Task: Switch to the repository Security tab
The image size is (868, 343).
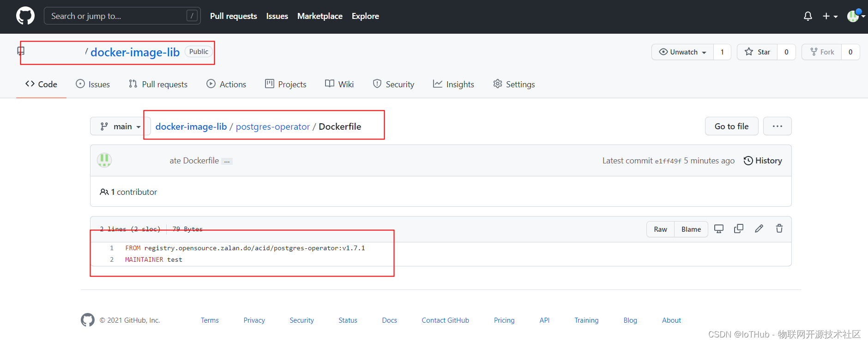Action: [393, 84]
